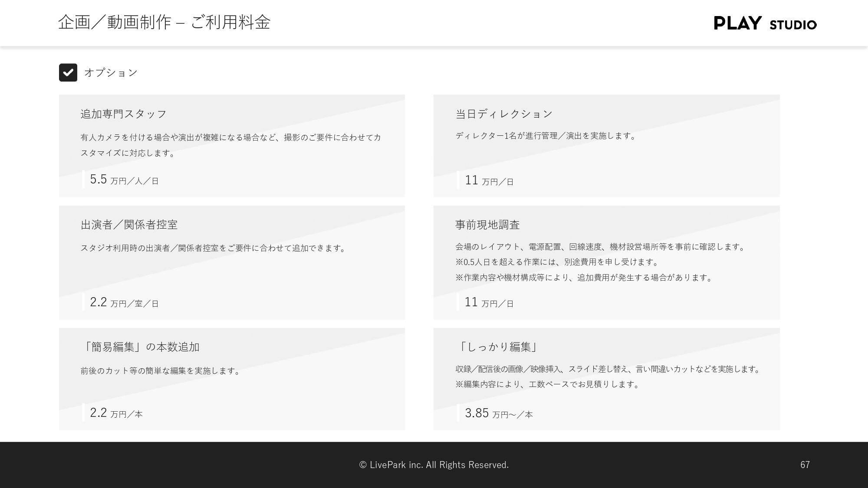The height and width of the screenshot is (488, 868).
Task: Click the 出演者／関係者控室 option card
Action: 232,262
